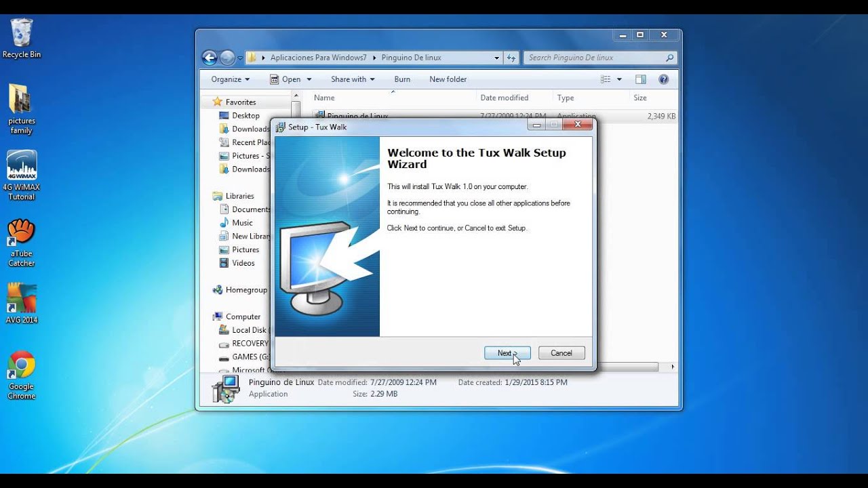Image resolution: width=868 pixels, height=488 pixels.
Task: Expand the view options dropdown arrow
Action: pos(619,79)
